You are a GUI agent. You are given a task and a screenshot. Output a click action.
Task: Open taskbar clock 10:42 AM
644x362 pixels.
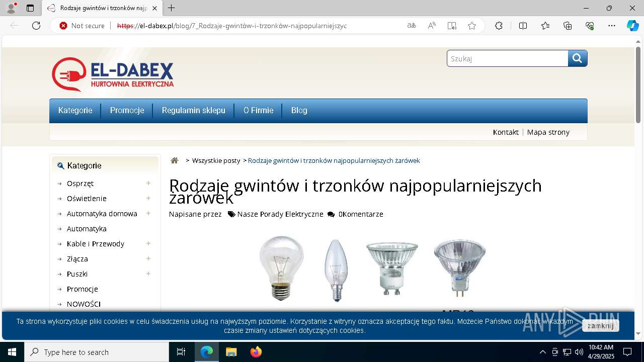(x=601, y=352)
